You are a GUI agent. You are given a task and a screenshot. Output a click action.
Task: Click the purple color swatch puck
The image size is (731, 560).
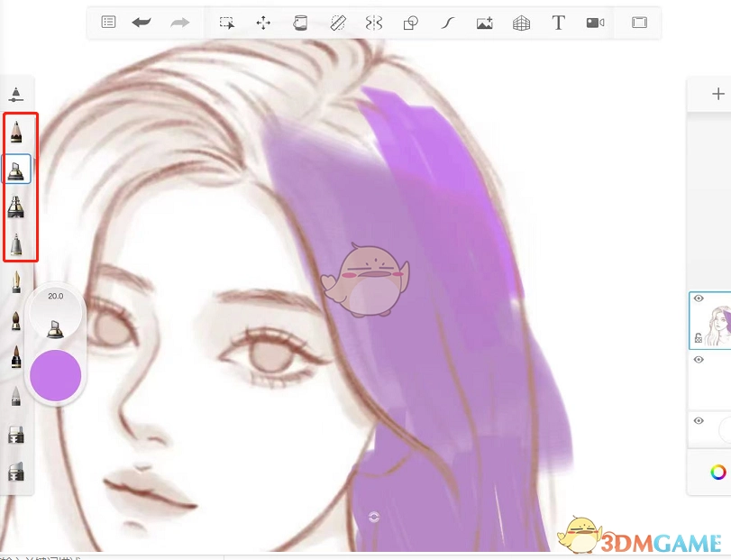pos(56,376)
